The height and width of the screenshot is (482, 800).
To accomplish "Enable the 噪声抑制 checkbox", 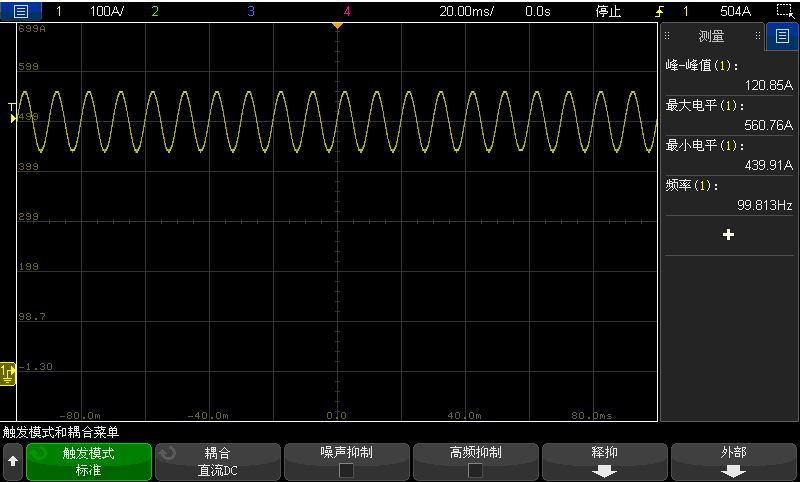I will pyautogui.click(x=347, y=470).
